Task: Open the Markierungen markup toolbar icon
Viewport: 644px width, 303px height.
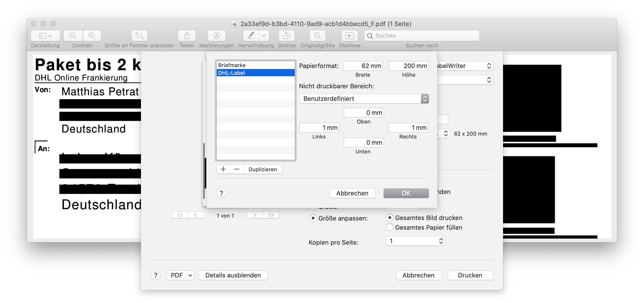Action: click(x=217, y=36)
